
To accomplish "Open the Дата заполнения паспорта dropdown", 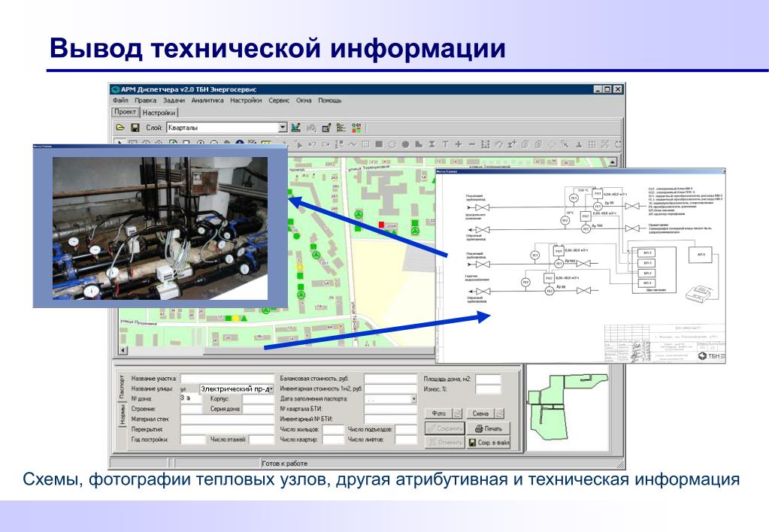I will click(x=413, y=399).
